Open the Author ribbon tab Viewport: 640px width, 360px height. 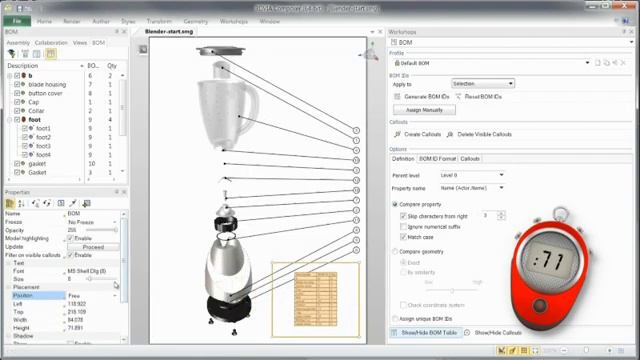pyautogui.click(x=101, y=21)
